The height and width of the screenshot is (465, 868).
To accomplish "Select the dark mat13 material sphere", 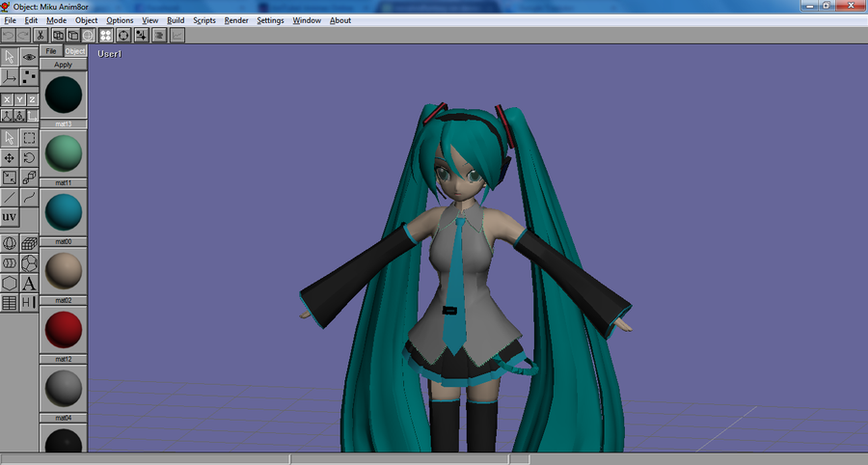I will coord(63,95).
